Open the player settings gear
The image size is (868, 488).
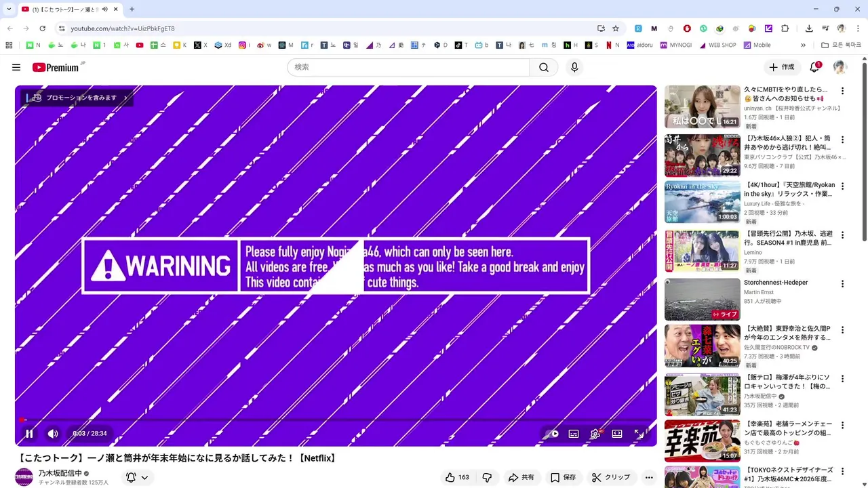595,434
